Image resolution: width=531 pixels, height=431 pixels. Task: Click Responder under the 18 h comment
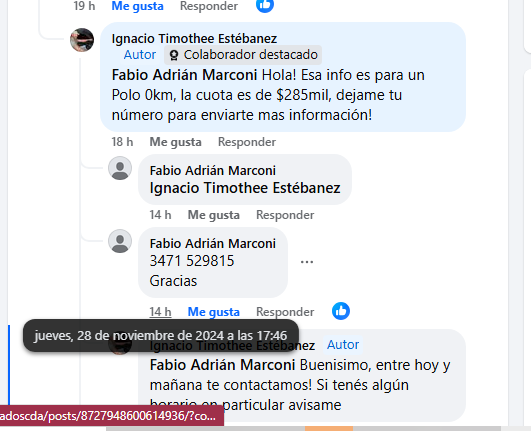(x=247, y=142)
